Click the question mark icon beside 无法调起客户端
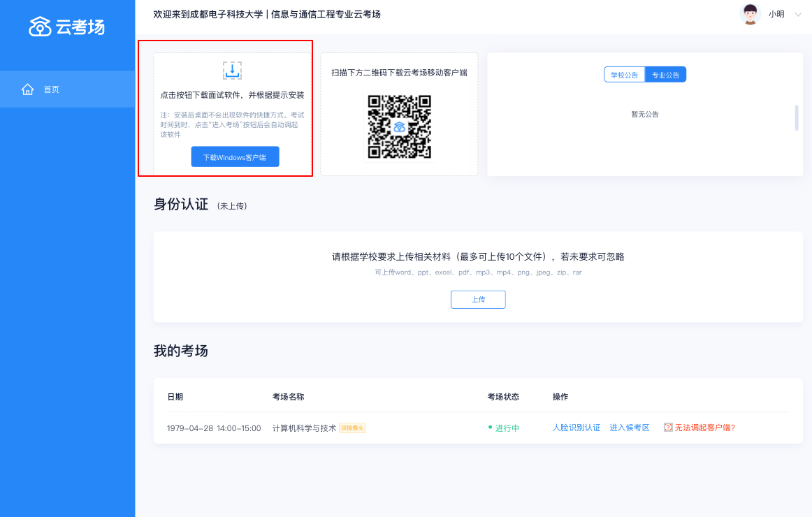The width and height of the screenshot is (812, 517). [668, 428]
